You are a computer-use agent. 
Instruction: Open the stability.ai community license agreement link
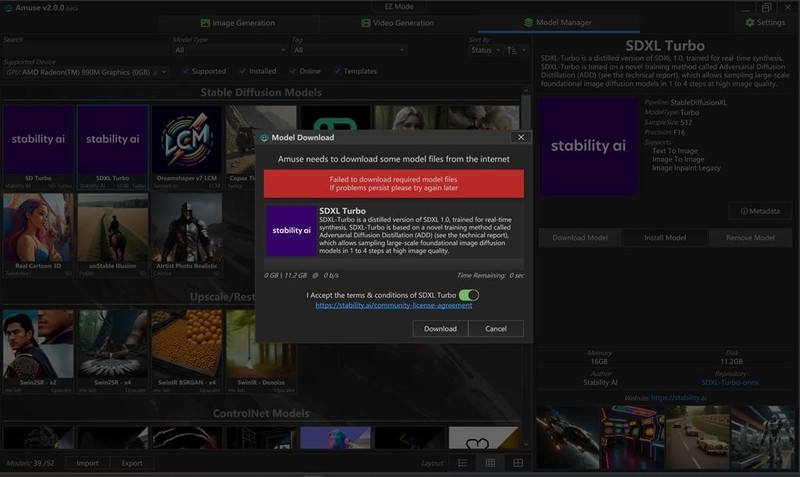393,306
